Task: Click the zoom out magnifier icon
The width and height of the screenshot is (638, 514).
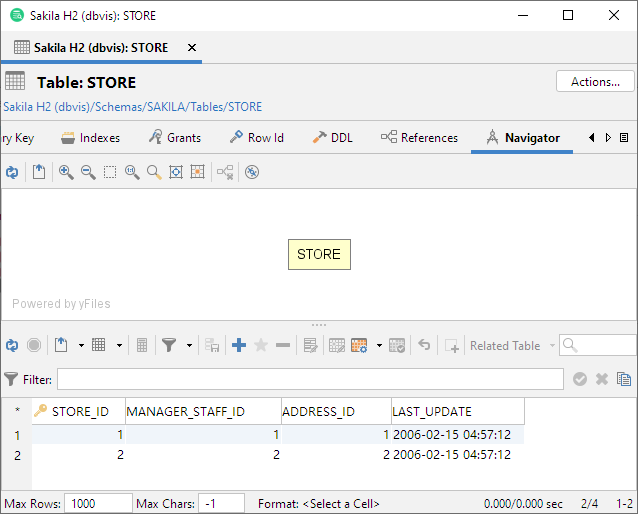Action: (x=88, y=172)
